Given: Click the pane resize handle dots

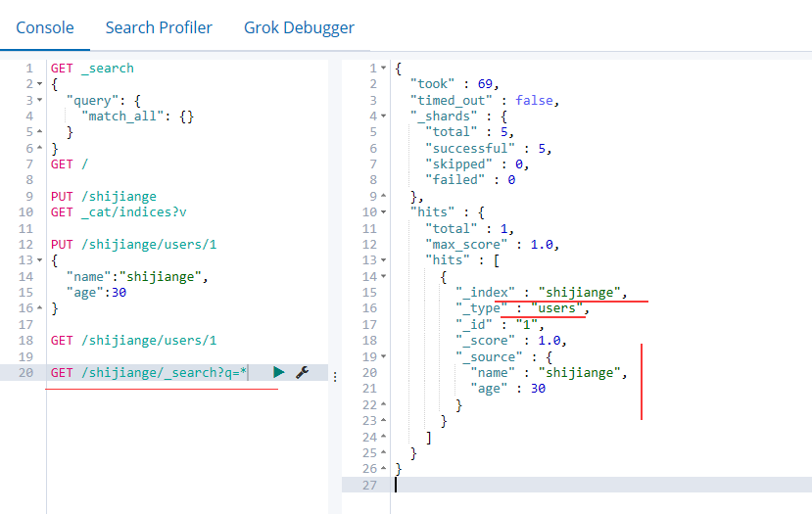Looking at the screenshot, I should [335, 377].
